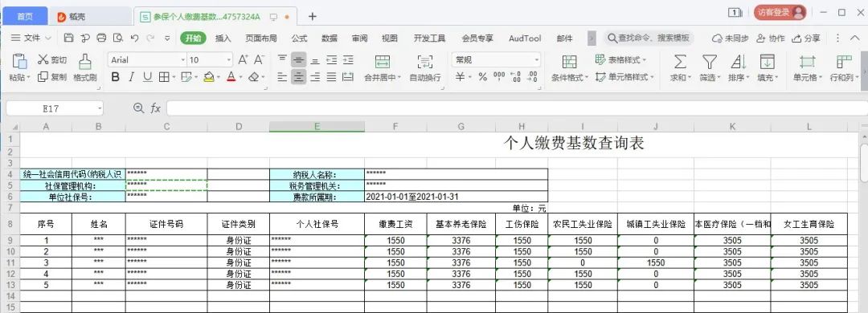Click the AutoSum (求和) sigma icon
868x313 pixels.
tap(680, 61)
